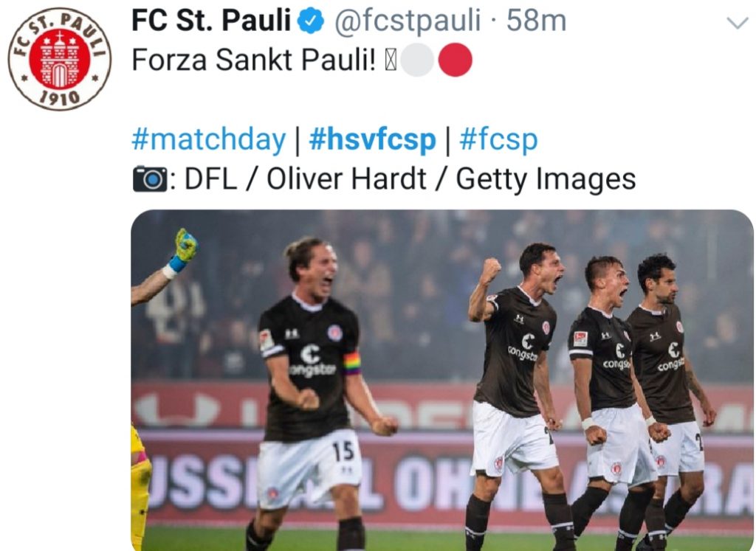Click the Forza Sankt Pauli! tweet text

point(253,60)
